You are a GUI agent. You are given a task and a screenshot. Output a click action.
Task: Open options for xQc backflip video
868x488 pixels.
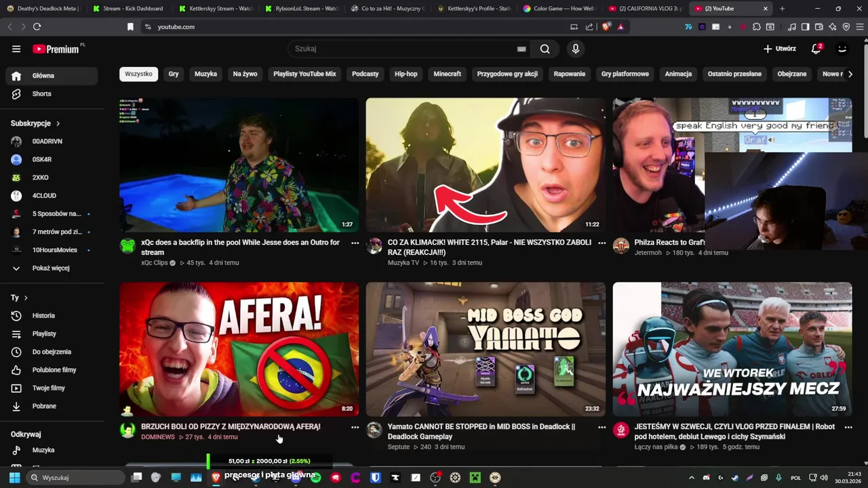pyautogui.click(x=355, y=243)
